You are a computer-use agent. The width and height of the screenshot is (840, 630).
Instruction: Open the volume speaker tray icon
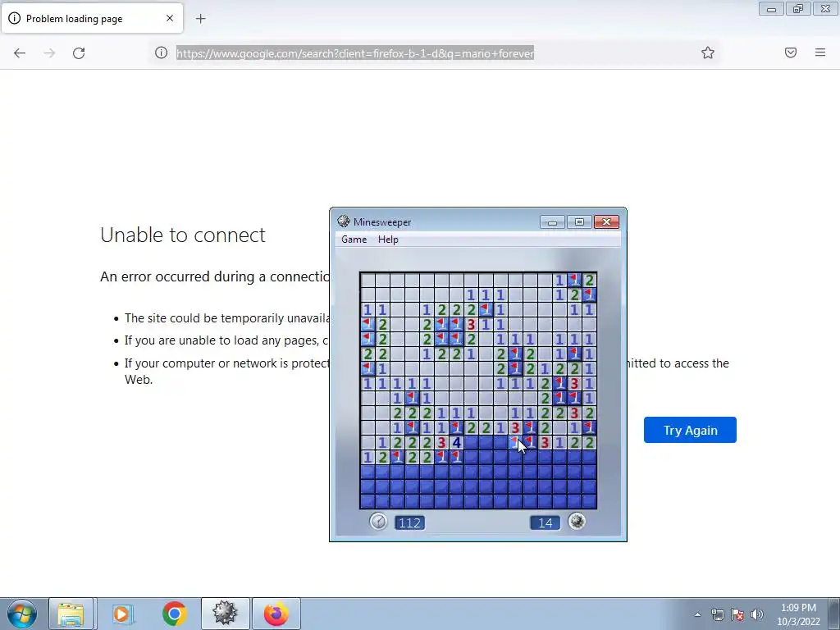pyautogui.click(x=757, y=614)
